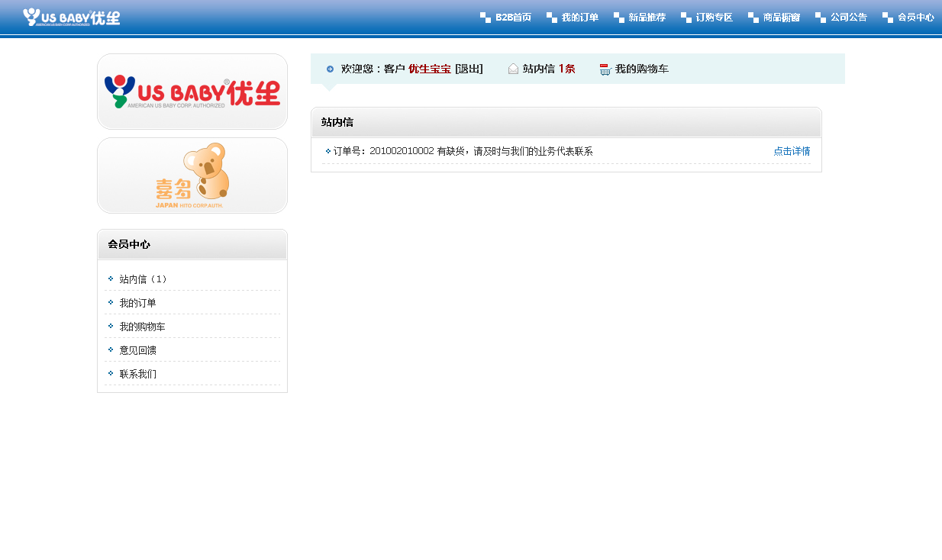942x560 pixels.
Task: Select 我的订单 in sidebar menu
Action: pyautogui.click(x=137, y=303)
